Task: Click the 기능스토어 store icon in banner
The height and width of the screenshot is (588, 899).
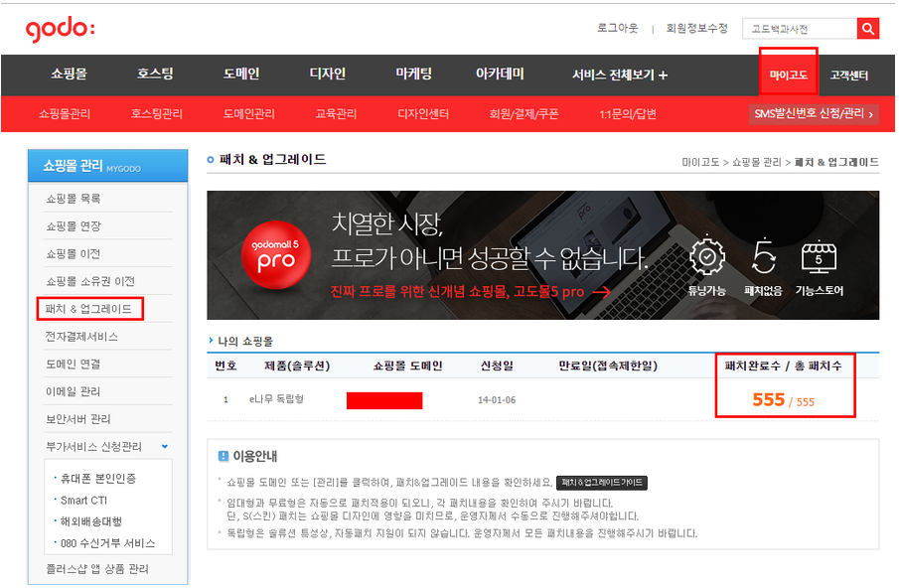Action: 820,255
